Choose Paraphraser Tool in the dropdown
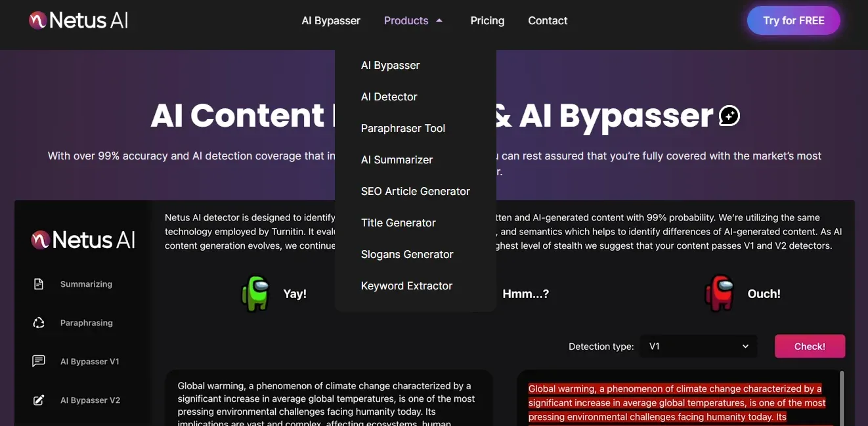Screen dimensions: 868x426 point(402,128)
